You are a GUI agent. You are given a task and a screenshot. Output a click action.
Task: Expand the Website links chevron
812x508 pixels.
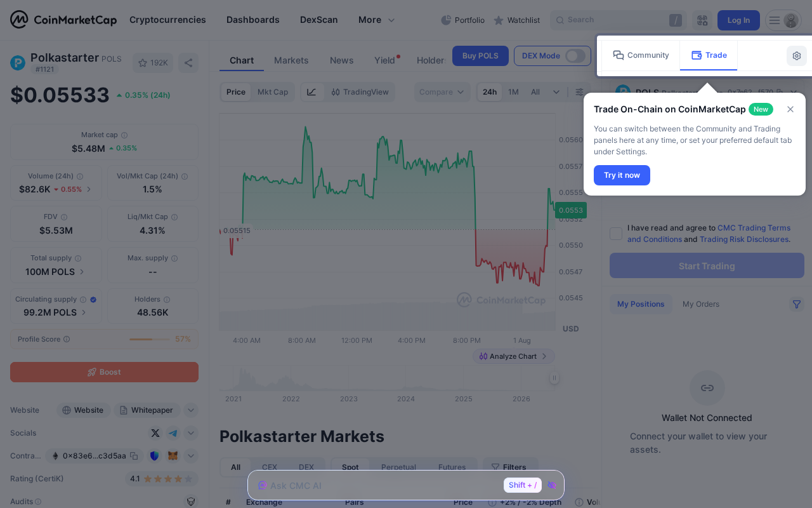[x=191, y=410]
